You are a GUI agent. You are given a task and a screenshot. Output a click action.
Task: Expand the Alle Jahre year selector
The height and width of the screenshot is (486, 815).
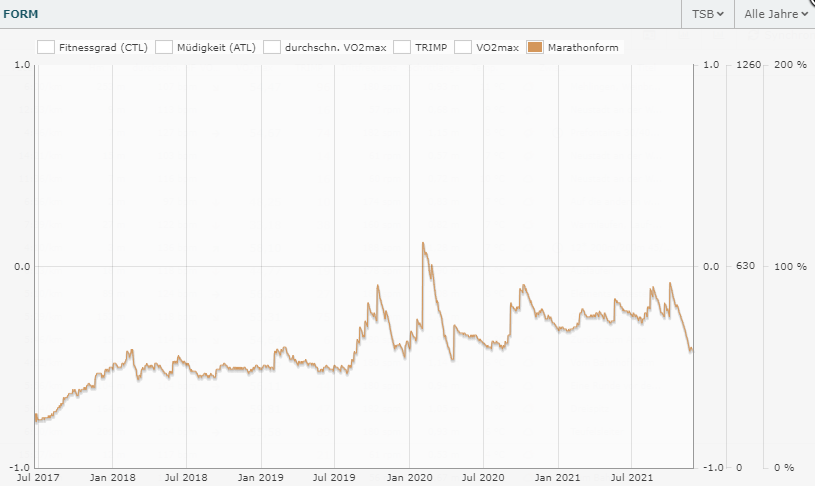[775, 14]
